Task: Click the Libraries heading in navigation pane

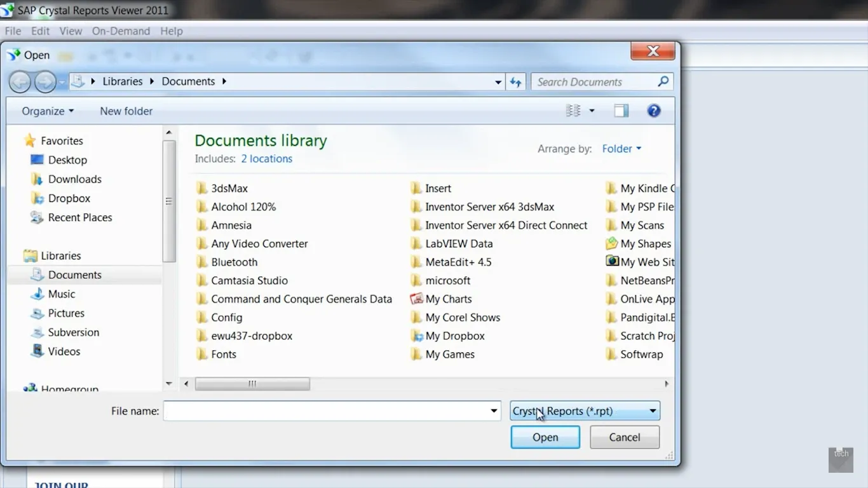Action: 52,255
